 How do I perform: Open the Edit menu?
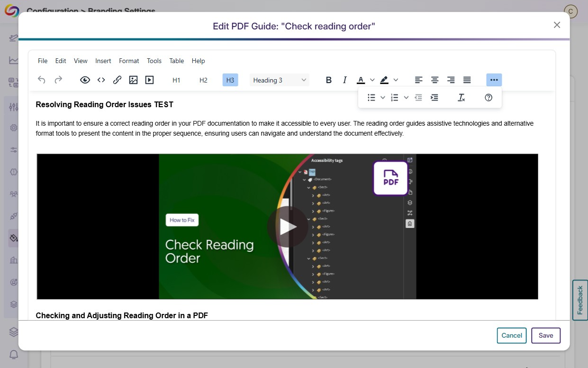61,61
